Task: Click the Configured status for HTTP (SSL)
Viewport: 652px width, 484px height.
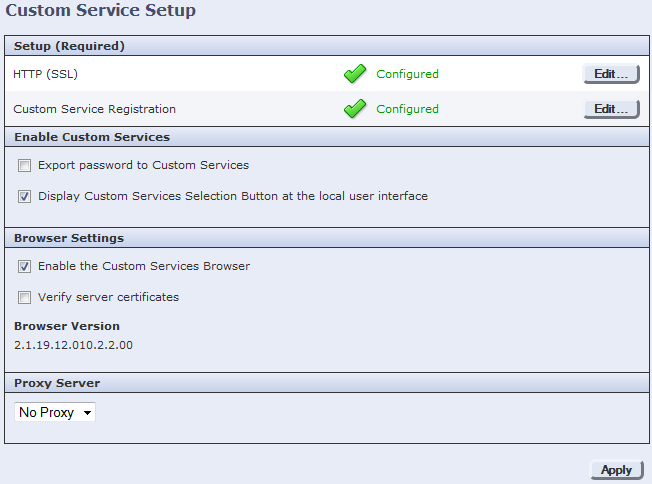Action: click(x=407, y=74)
